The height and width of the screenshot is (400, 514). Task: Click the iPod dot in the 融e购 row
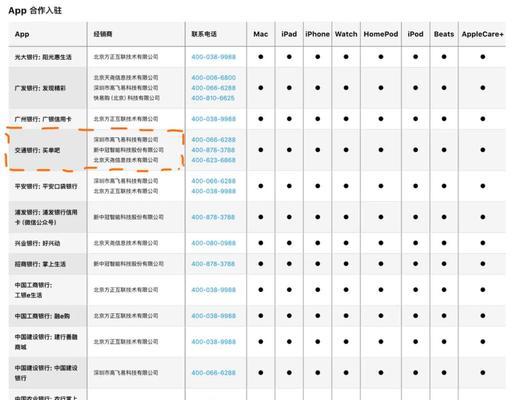tap(415, 316)
